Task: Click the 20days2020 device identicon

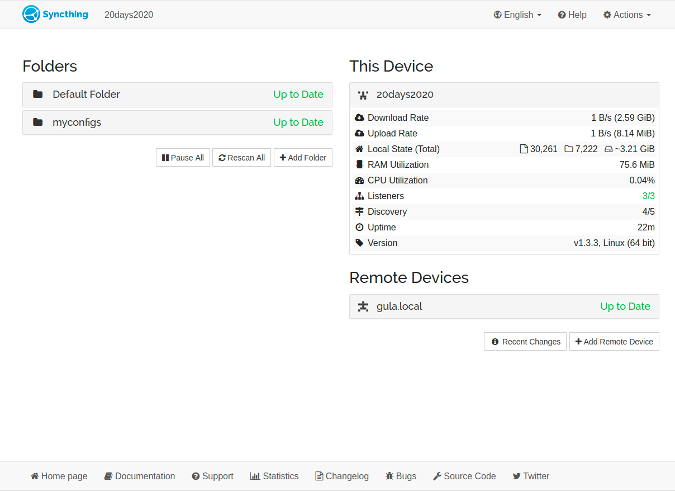Action: [x=363, y=95]
